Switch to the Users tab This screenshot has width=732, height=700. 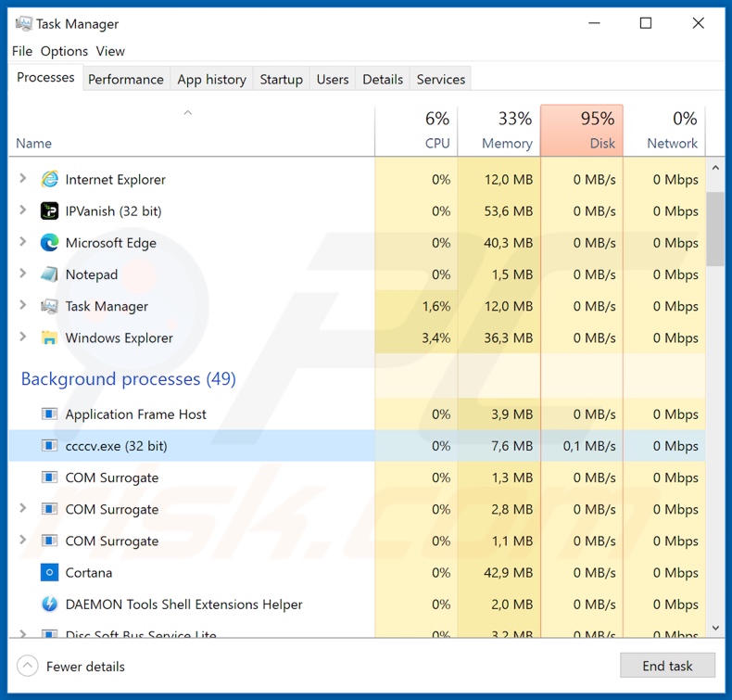(x=333, y=80)
